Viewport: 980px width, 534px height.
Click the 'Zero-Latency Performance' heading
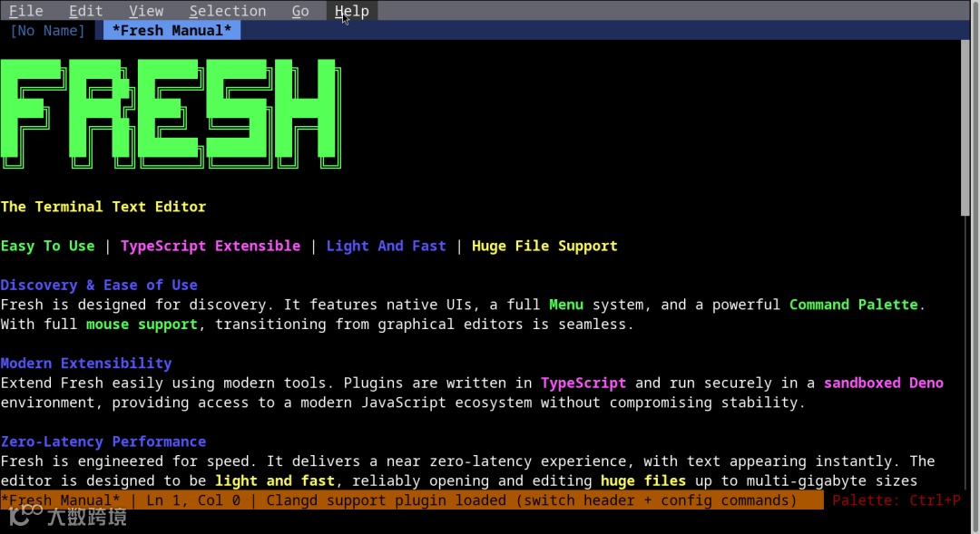click(103, 442)
